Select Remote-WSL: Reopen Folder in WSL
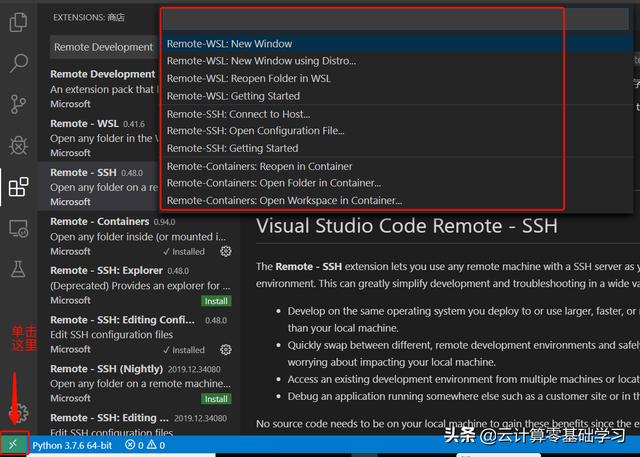 pyautogui.click(x=398, y=78)
